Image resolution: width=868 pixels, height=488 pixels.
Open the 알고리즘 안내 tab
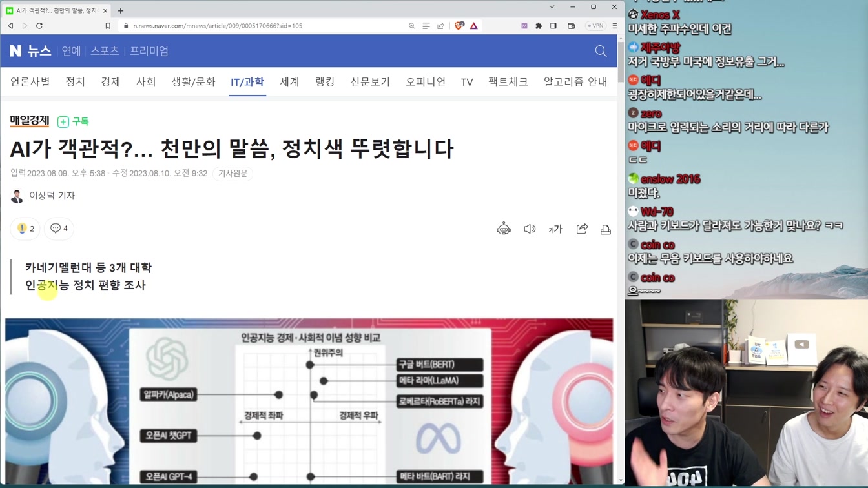pyautogui.click(x=575, y=82)
